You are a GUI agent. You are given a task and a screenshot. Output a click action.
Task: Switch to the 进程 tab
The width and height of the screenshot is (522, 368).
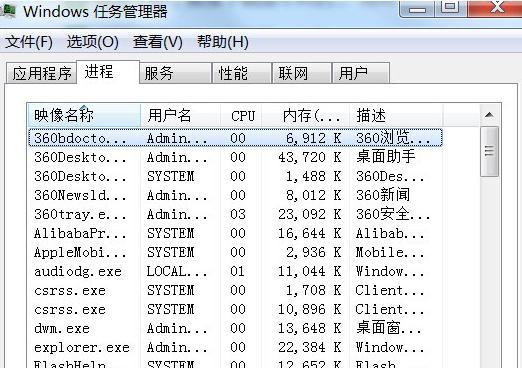click(x=108, y=72)
